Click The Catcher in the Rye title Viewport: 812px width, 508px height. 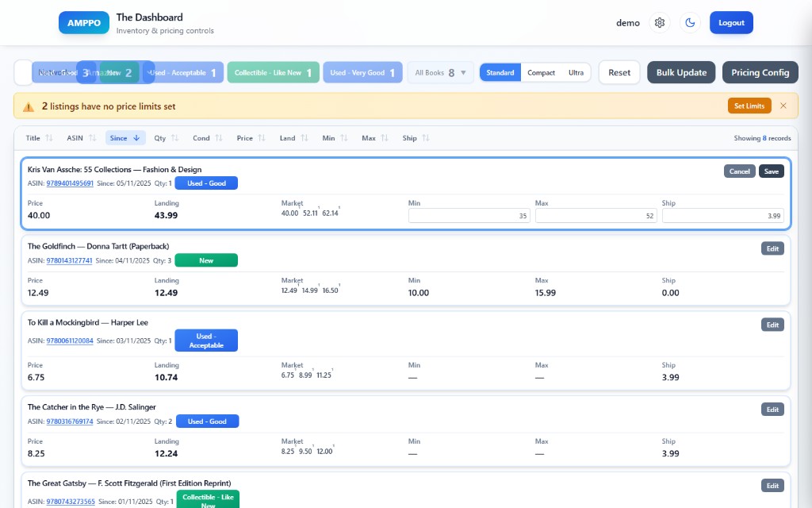tap(92, 407)
